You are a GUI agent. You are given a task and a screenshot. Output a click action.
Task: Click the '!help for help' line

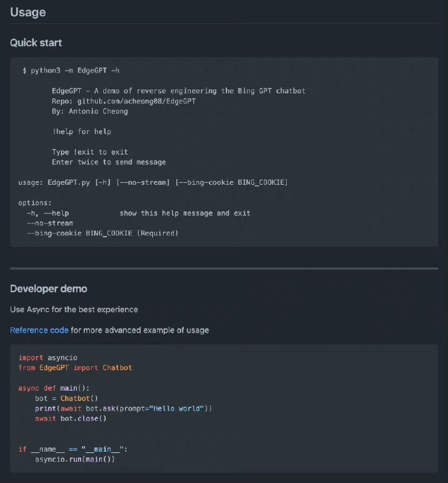[82, 132]
